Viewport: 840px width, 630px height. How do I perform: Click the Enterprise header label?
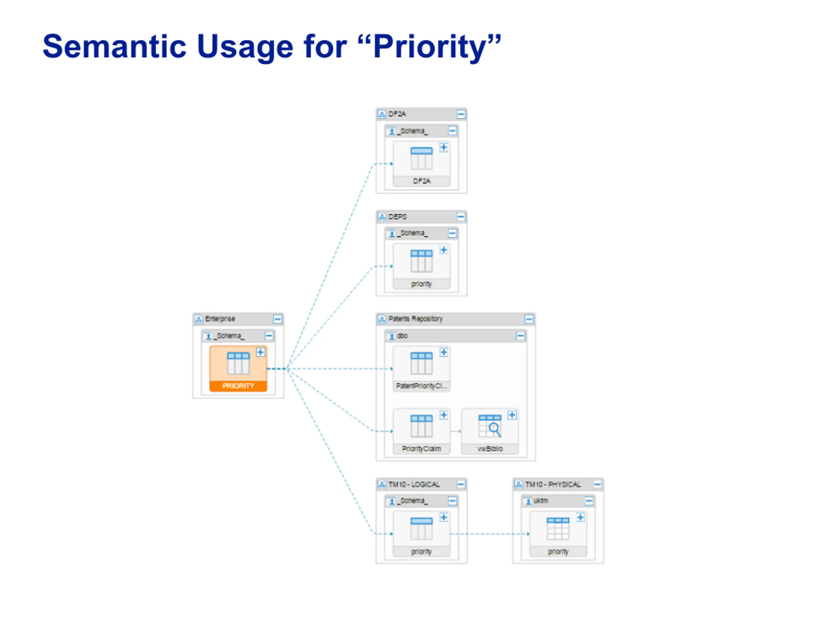(x=220, y=319)
